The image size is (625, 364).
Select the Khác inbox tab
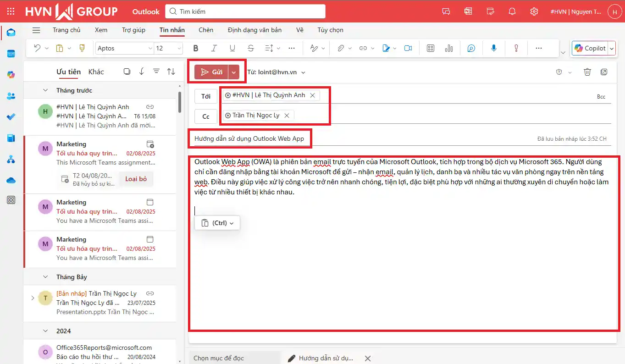click(96, 72)
